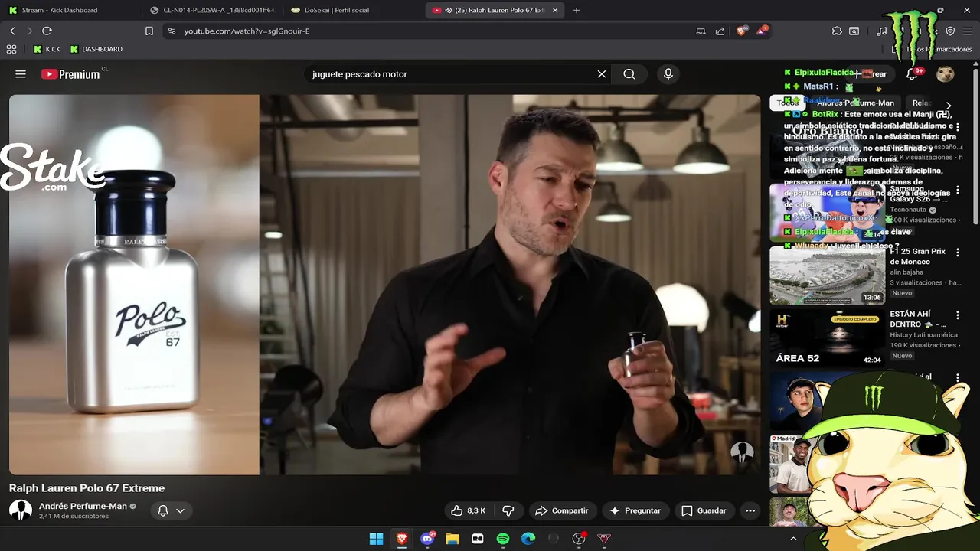Open browser main hamburger menu
The height and width of the screenshot is (551, 980).
[x=968, y=31]
